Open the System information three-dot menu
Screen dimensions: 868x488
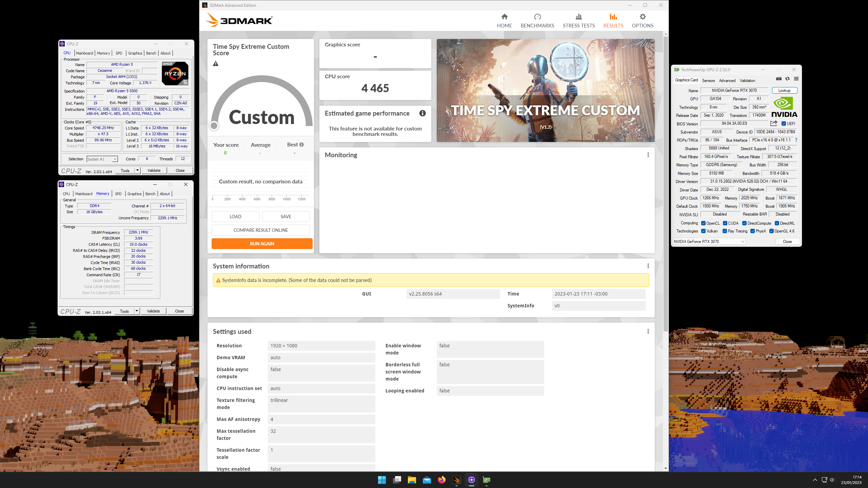[x=648, y=266]
